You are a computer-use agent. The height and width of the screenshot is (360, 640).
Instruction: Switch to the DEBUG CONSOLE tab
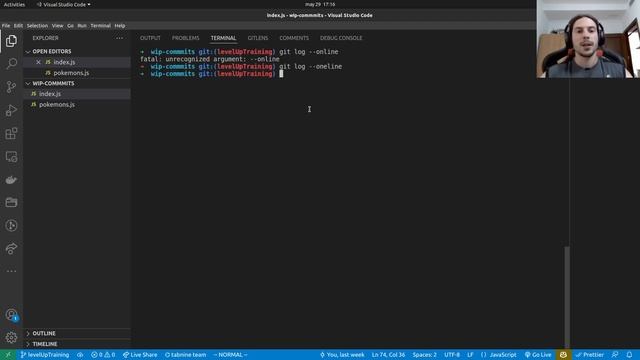click(x=341, y=38)
